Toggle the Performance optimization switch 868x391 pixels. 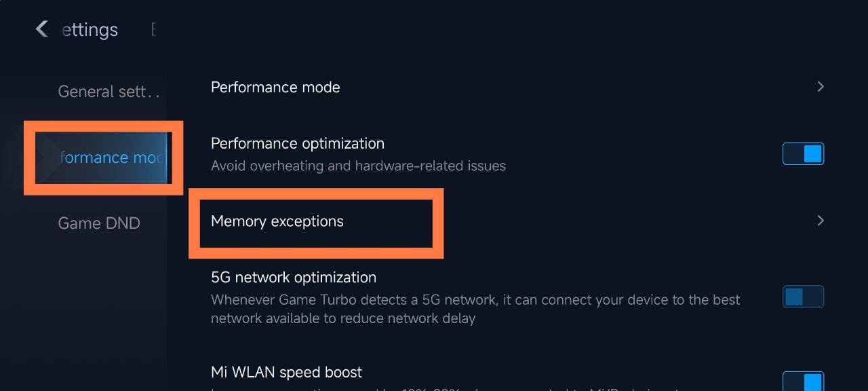point(804,154)
